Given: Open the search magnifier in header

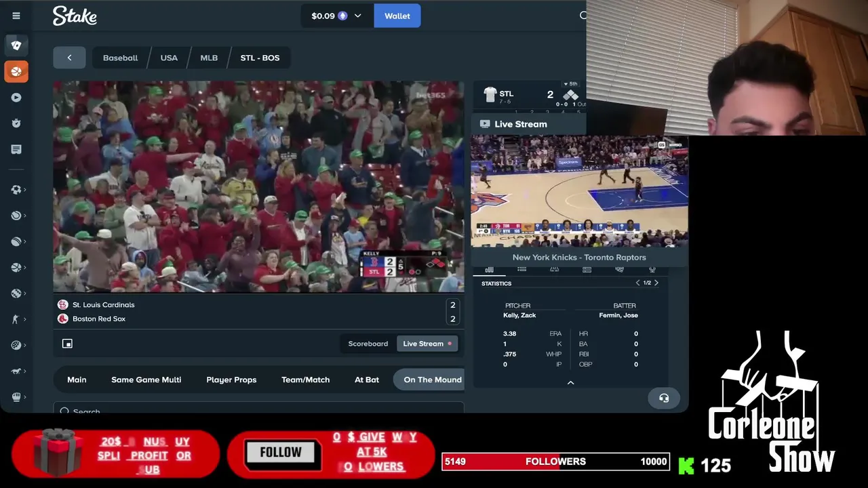Looking at the screenshot, I should (x=583, y=16).
